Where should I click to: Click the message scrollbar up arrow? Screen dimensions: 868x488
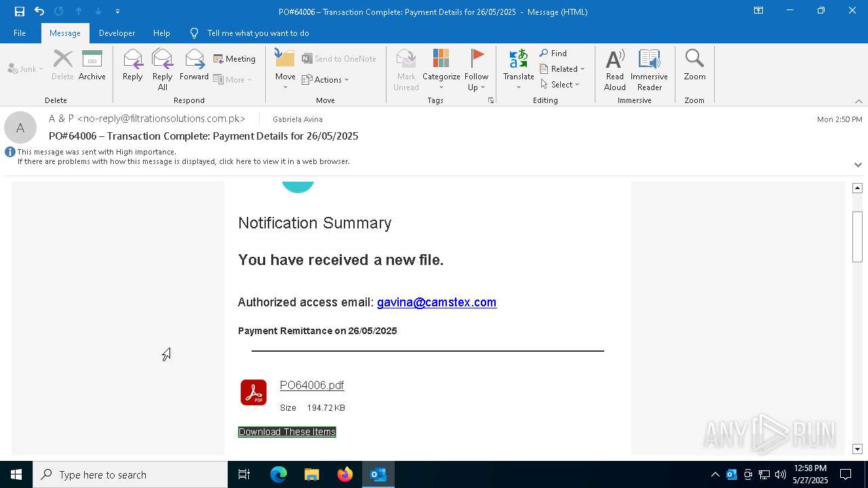coord(857,188)
